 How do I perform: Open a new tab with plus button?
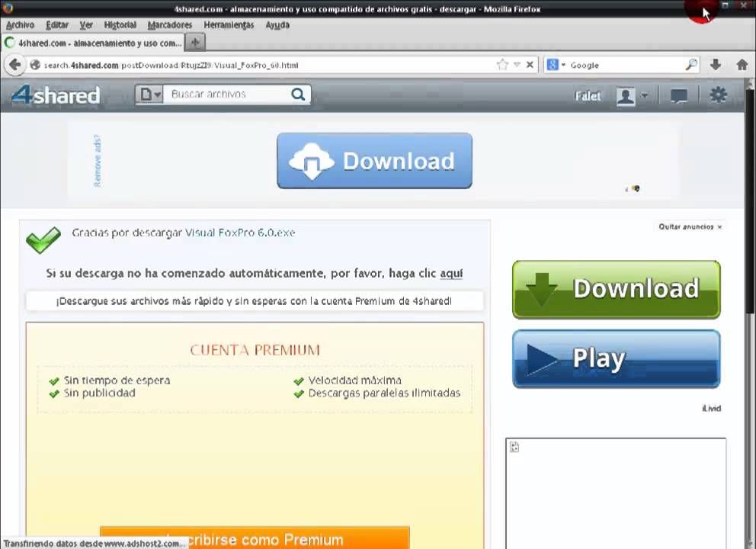(x=195, y=43)
